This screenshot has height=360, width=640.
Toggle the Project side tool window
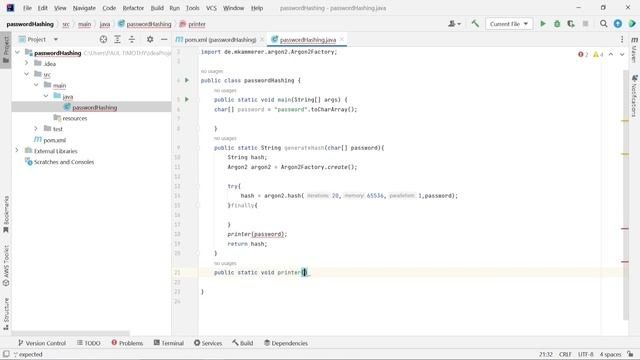[6, 49]
